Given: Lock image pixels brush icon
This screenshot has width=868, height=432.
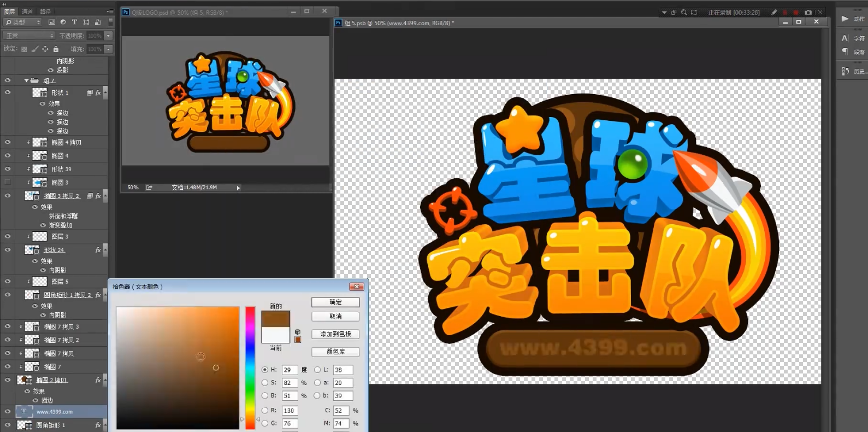Looking at the screenshot, I should click(x=34, y=49).
